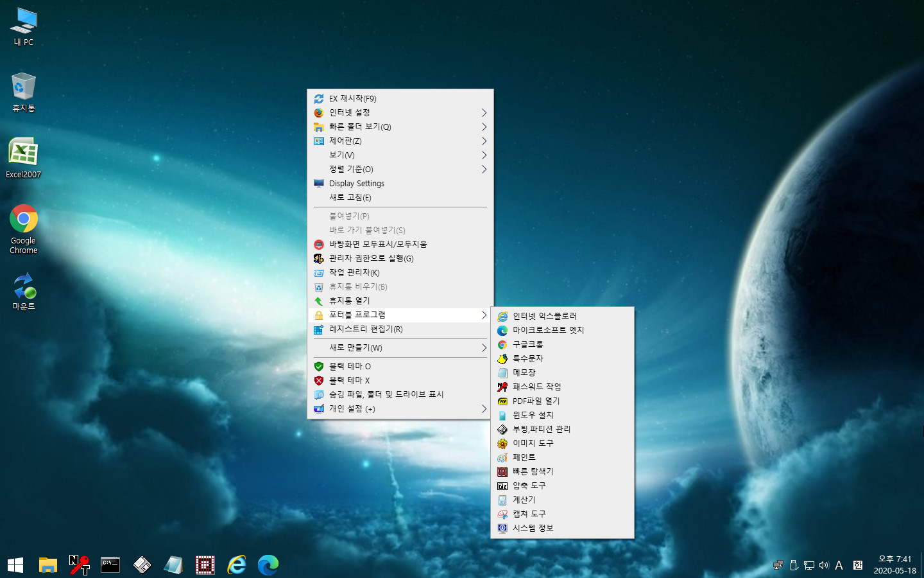Open 빠른 탐색기 in submenu
The image size is (924, 578).
click(x=562, y=471)
